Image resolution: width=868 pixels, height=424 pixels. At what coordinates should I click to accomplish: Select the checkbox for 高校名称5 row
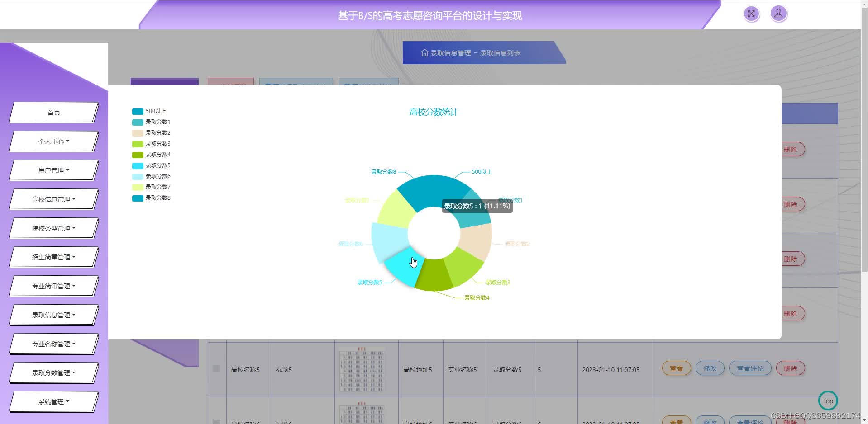(x=216, y=369)
